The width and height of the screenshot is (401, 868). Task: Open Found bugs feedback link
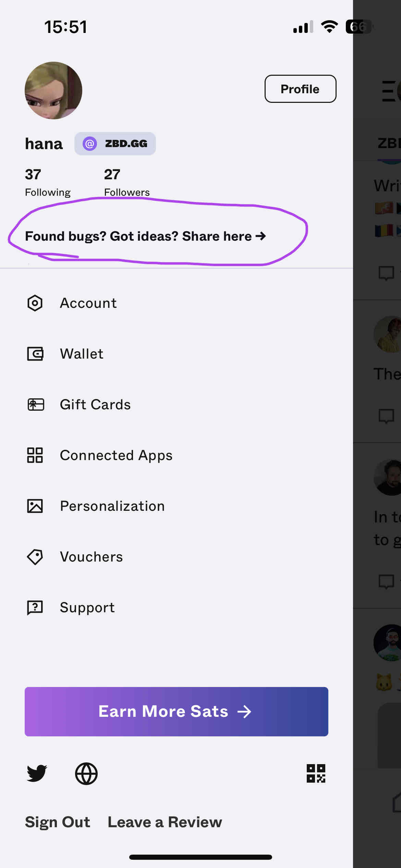(x=145, y=236)
